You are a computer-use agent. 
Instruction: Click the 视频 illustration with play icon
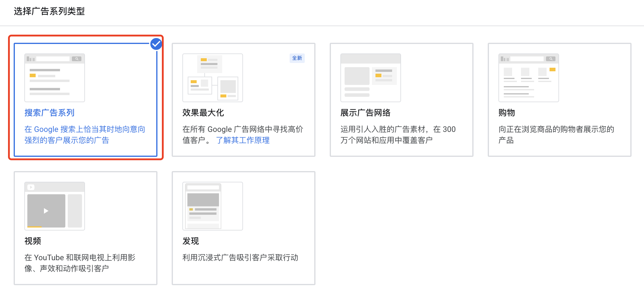(x=55, y=206)
